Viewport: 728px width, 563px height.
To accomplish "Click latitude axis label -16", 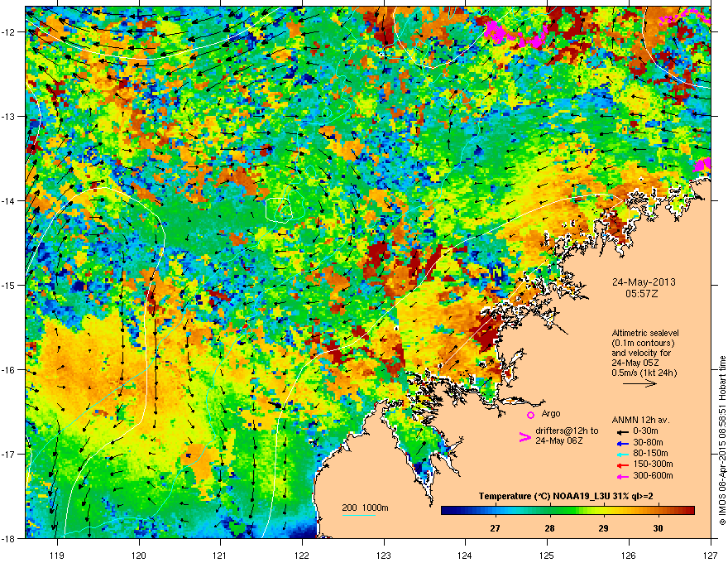I will (8, 370).
